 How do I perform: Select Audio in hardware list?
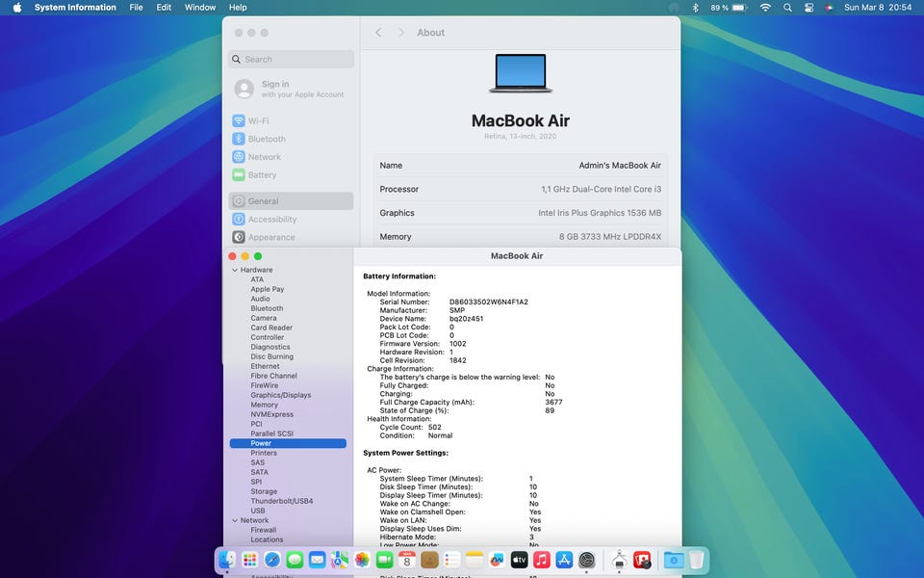[x=260, y=299]
